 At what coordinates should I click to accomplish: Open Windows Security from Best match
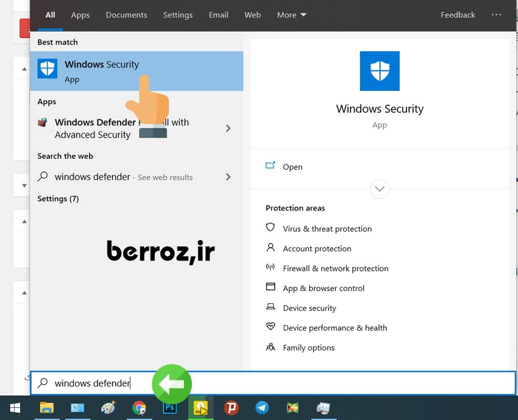point(101,71)
